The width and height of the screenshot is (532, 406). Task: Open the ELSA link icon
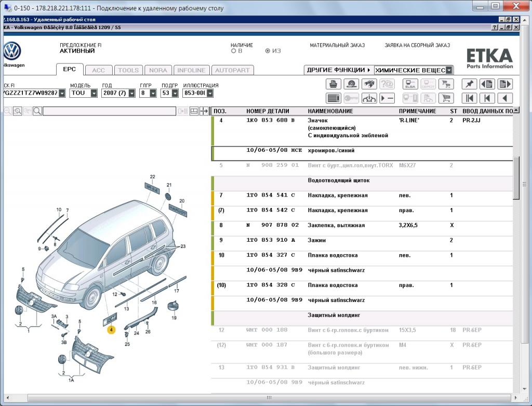pyautogui.click(x=410, y=84)
